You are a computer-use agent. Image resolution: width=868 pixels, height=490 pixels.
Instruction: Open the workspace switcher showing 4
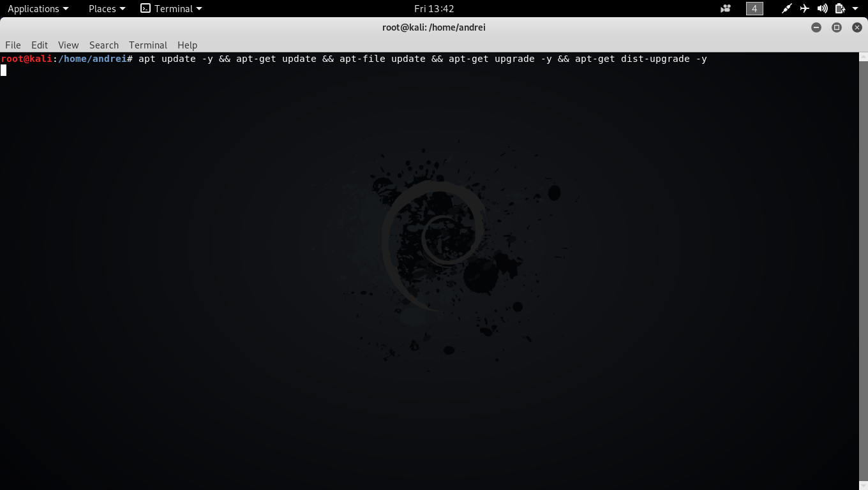[754, 9]
